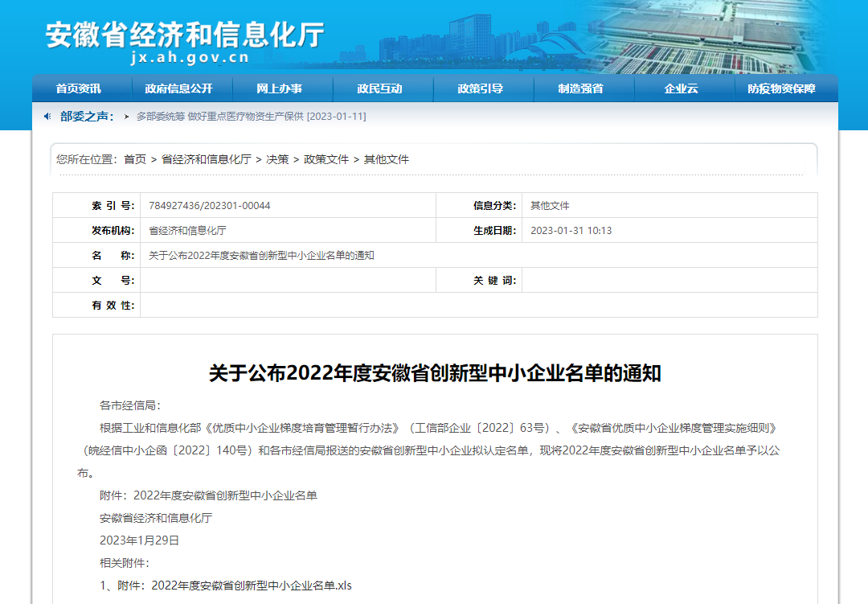Screen dimensions: 868x604
Task: Open the 政策引导 menu item
Action: pyautogui.click(x=483, y=89)
